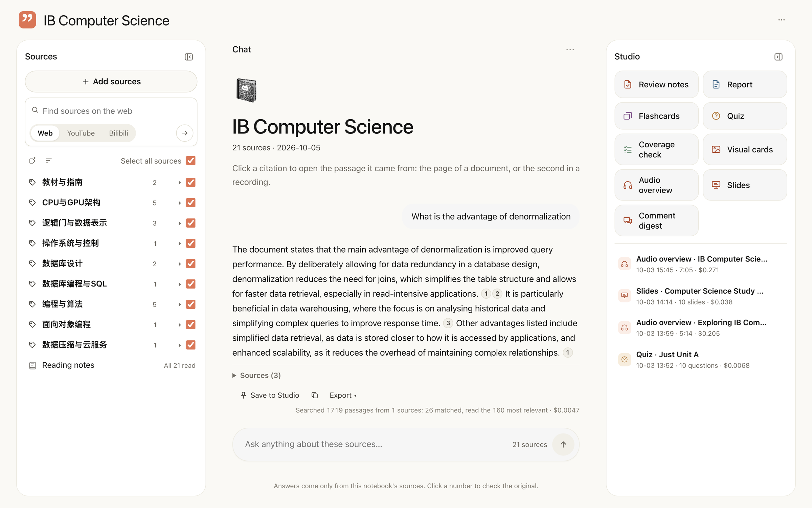The width and height of the screenshot is (812, 508).
Task: Uncheck the CPU与GPU架构 source group
Action: [191, 203]
